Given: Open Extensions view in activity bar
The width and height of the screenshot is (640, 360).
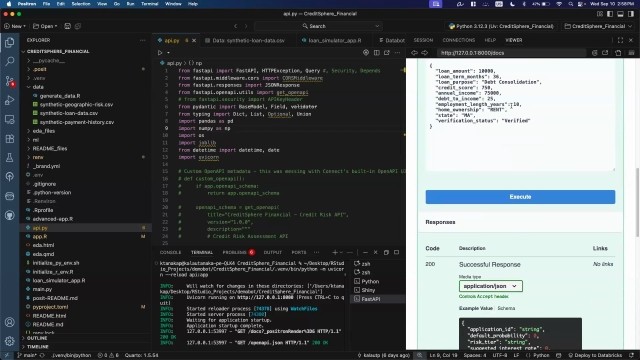Looking at the screenshot, I should 9,138.
